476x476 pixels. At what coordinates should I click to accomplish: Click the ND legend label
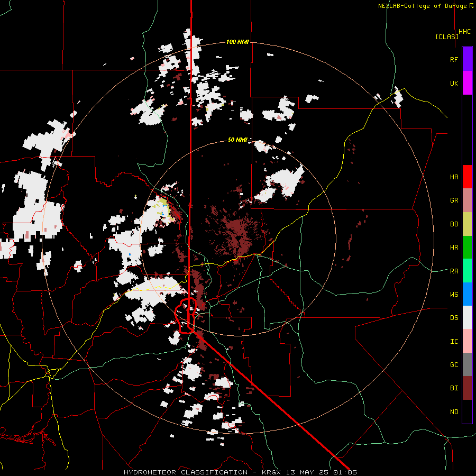coord(454,412)
